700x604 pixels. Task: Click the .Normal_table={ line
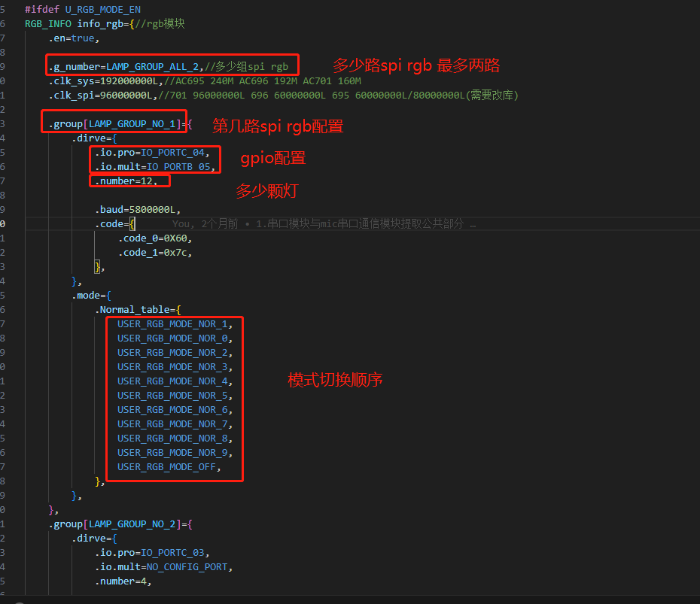click(138, 310)
